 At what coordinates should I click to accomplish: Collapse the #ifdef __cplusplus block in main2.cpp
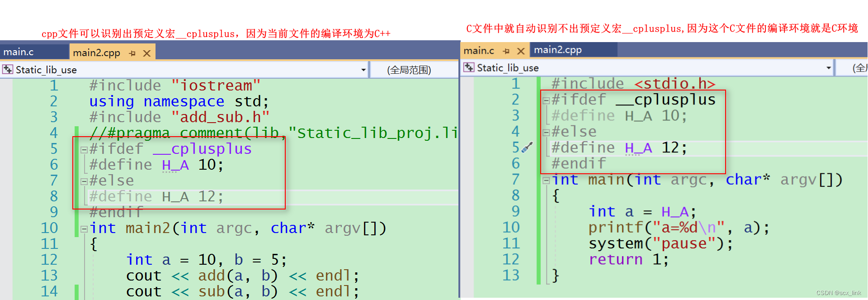coord(84,150)
